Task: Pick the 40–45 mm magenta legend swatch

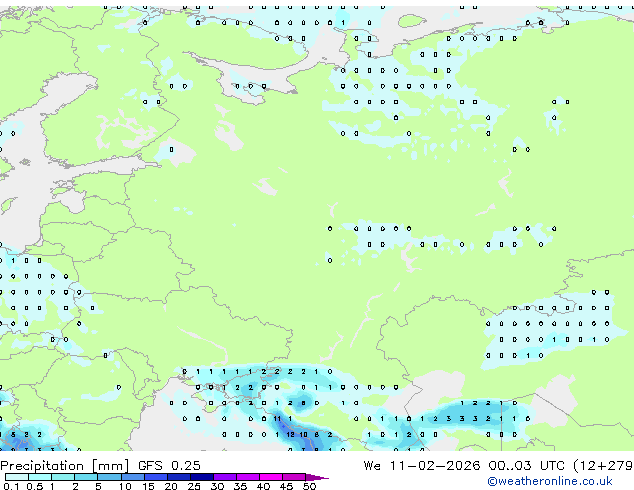Action: point(271,477)
